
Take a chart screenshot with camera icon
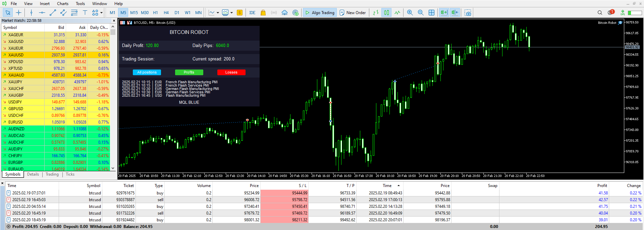(x=468, y=13)
